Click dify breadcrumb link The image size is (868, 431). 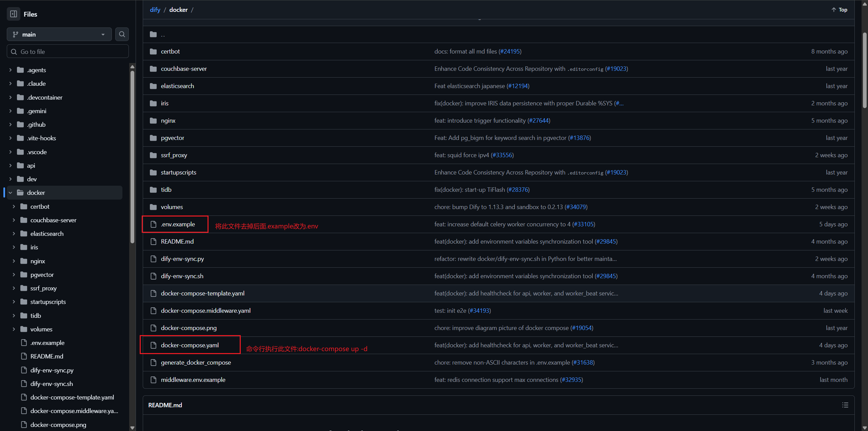[155, 9]
